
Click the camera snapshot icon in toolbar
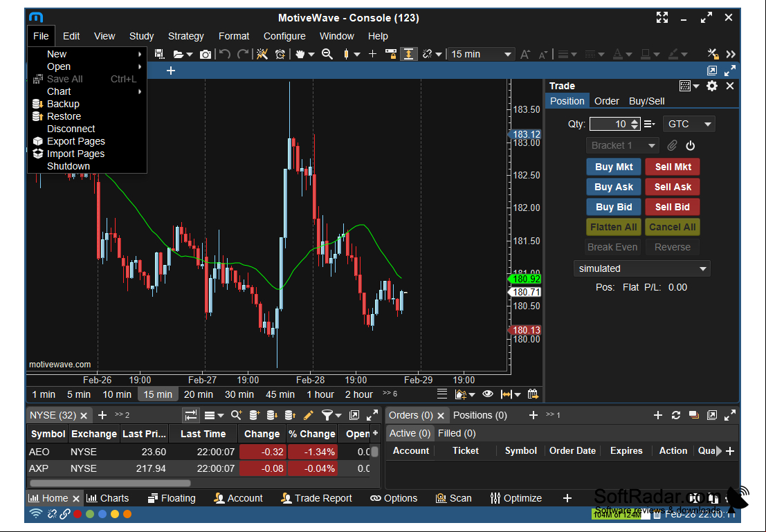click(x=206, y=54)
